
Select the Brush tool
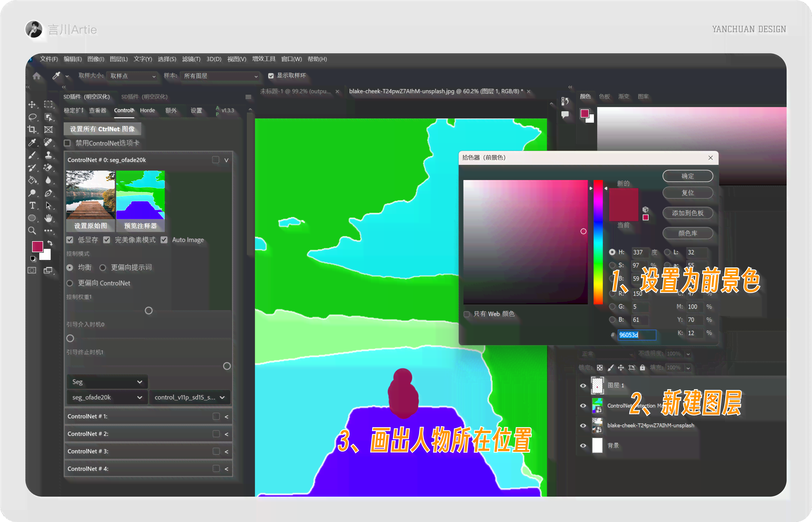(x=32, y=155)
